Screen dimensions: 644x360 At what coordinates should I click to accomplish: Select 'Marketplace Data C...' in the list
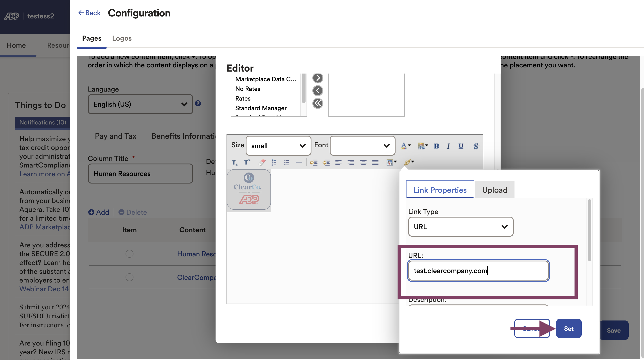click(266, 79)
